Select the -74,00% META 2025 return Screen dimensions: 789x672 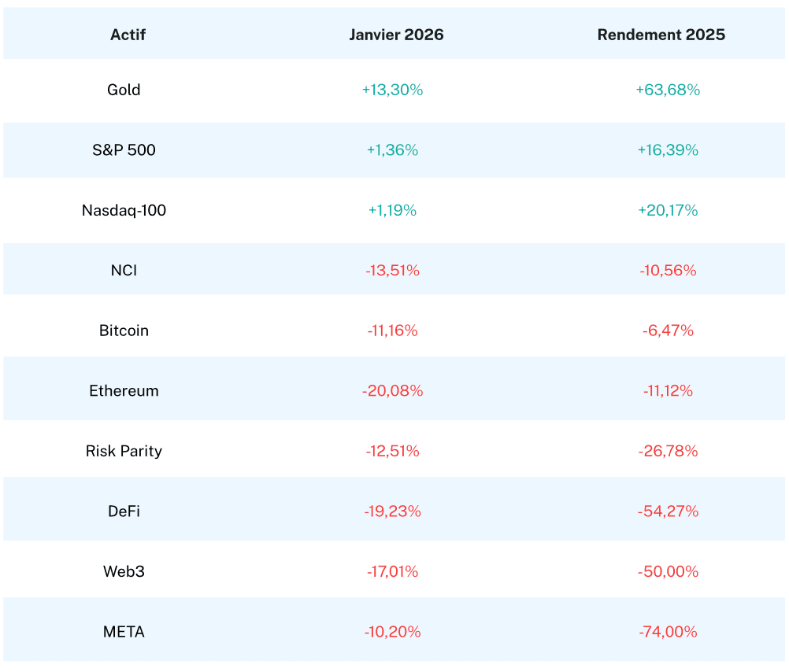point(668,631)
